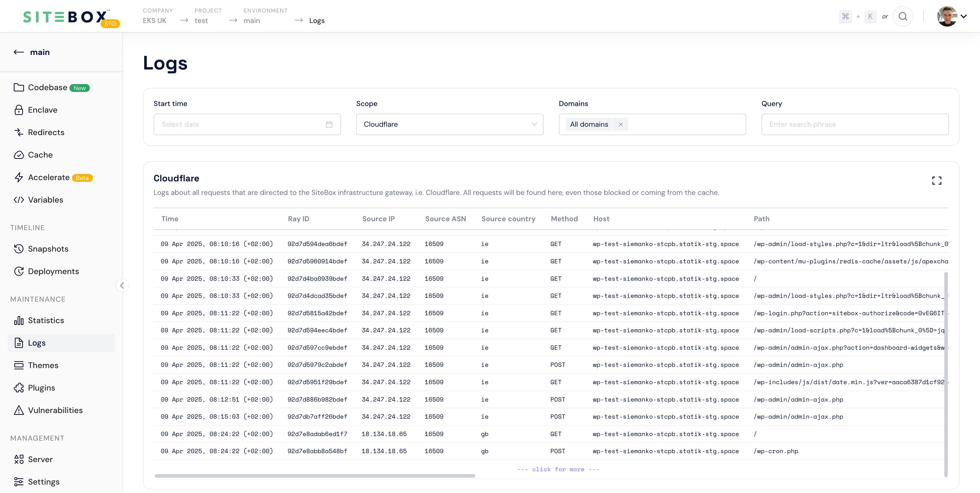Open the Plugins puzzle icon
Viewport: 980px width, 493px height.
19,388
